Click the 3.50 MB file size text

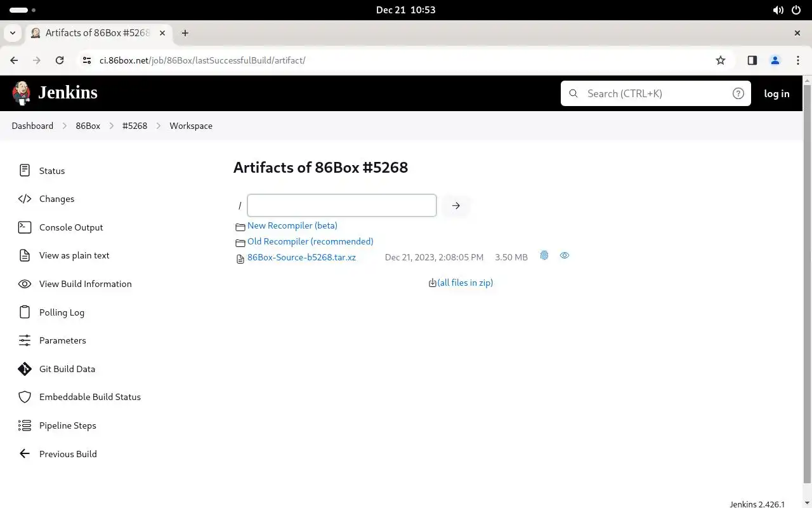click(511, 257)
